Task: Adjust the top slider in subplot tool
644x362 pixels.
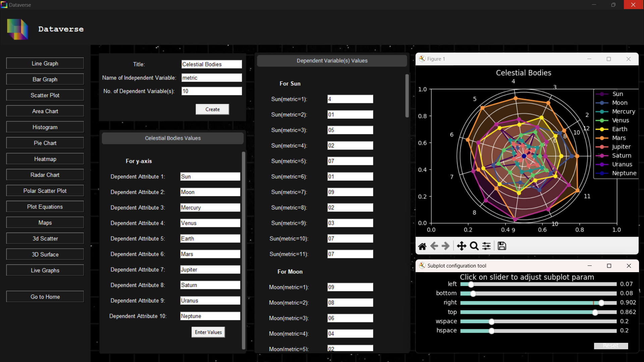Action: (x=595, y=312)
